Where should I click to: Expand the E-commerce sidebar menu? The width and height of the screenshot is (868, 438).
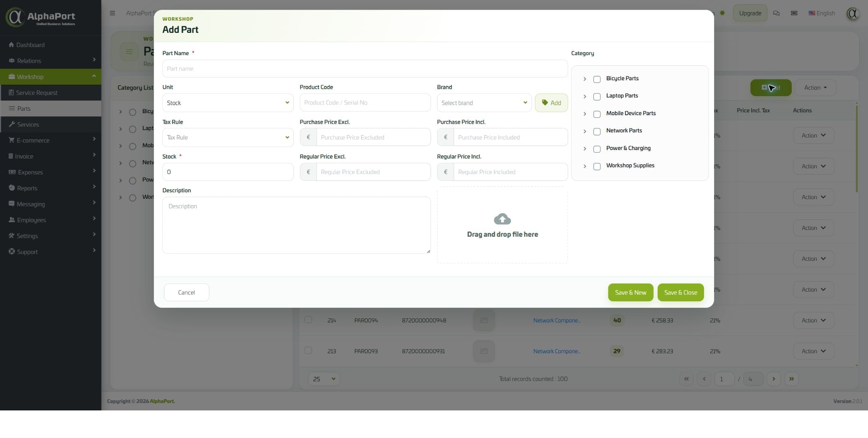pos(51,140)
